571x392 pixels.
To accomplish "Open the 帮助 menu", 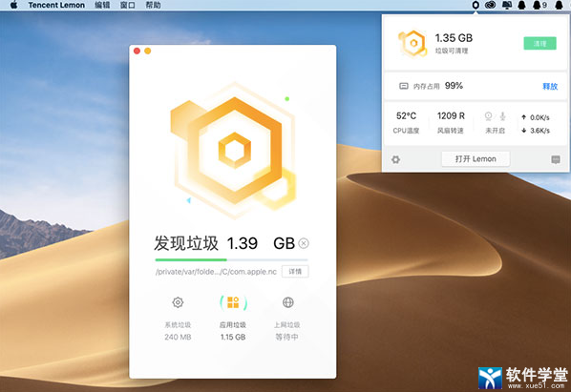I will 153,5.
